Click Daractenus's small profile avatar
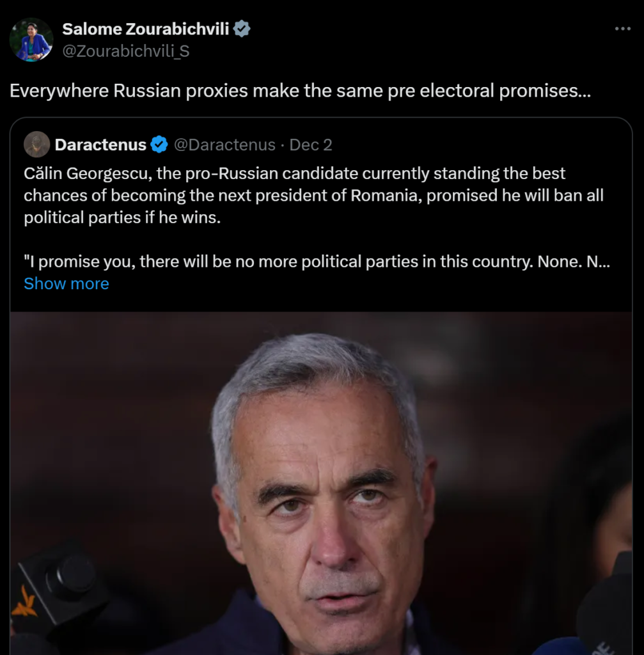 click(x=36, y=145)
